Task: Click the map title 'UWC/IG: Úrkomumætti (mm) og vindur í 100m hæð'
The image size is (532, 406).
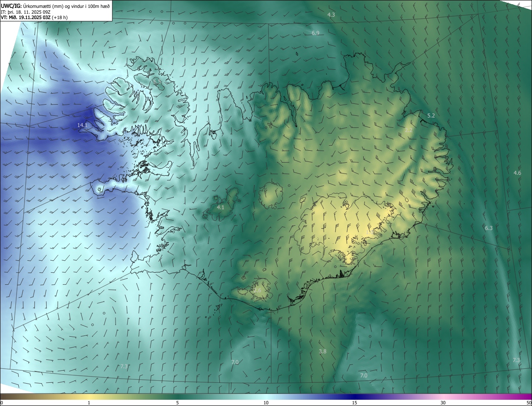Action: pyautogui.click(x=55, y=5)
